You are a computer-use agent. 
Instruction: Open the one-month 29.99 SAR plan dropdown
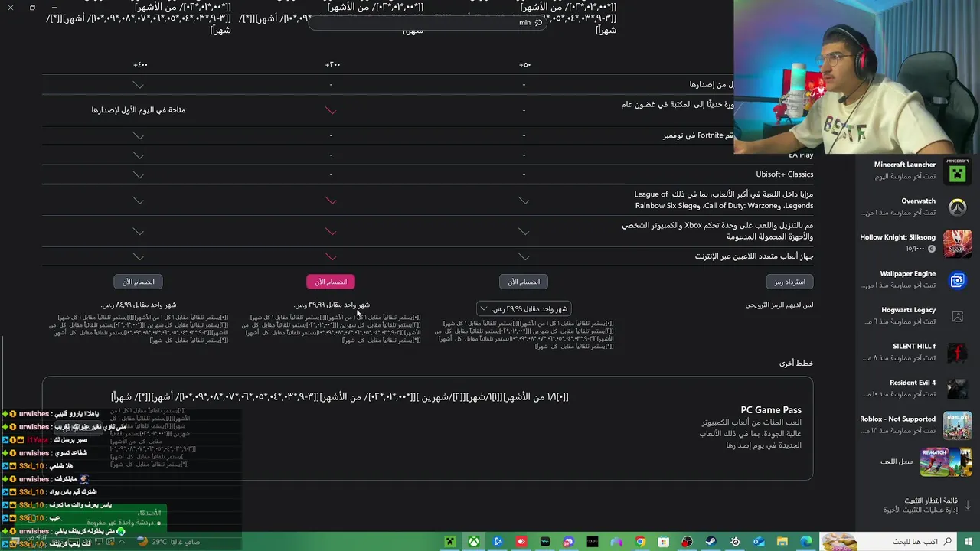click(x=524, y=308)
